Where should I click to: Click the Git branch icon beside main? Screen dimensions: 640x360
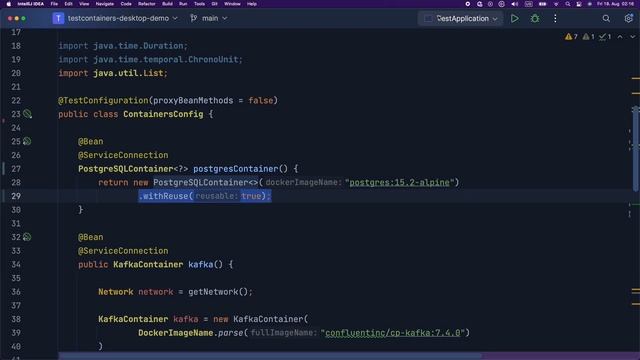pos(194,18)
